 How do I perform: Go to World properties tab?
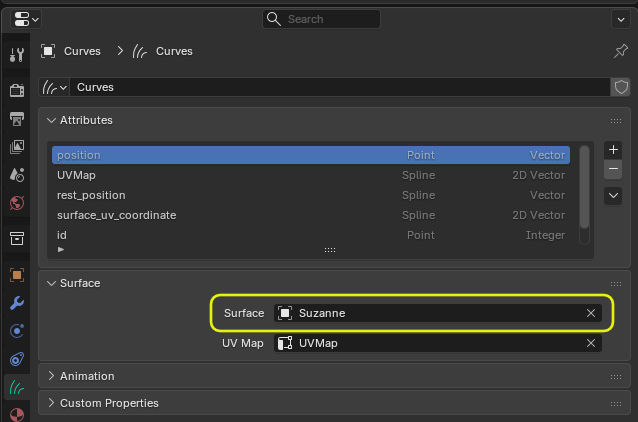tap(16, 203)
